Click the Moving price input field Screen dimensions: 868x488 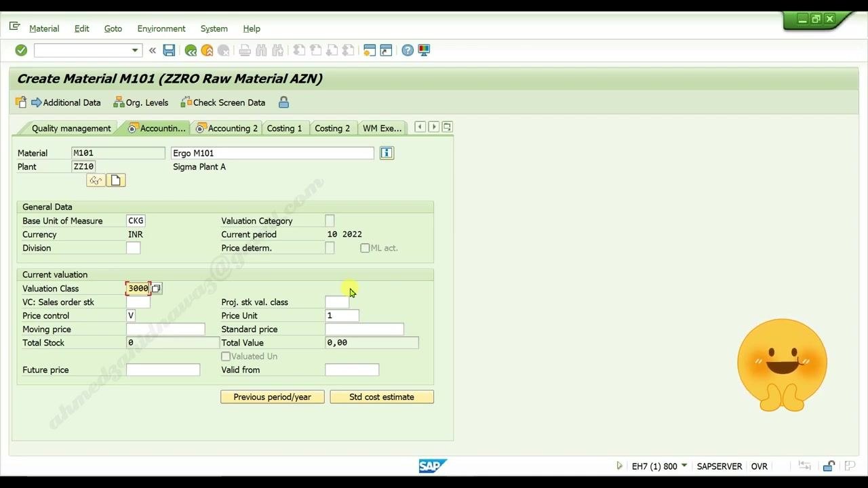[165, 329]
